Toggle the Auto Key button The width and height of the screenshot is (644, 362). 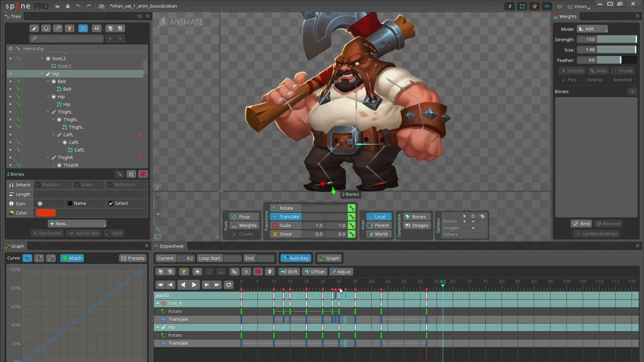(x=295, y=258)
